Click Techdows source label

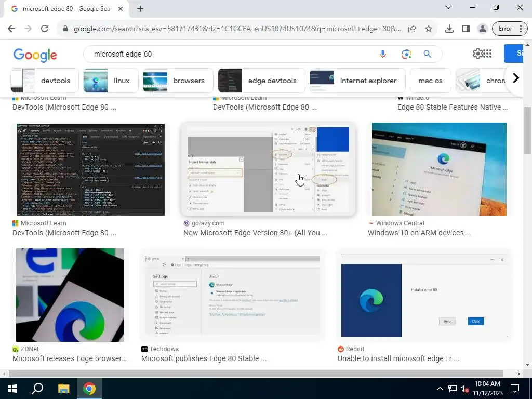click(164, 349)
